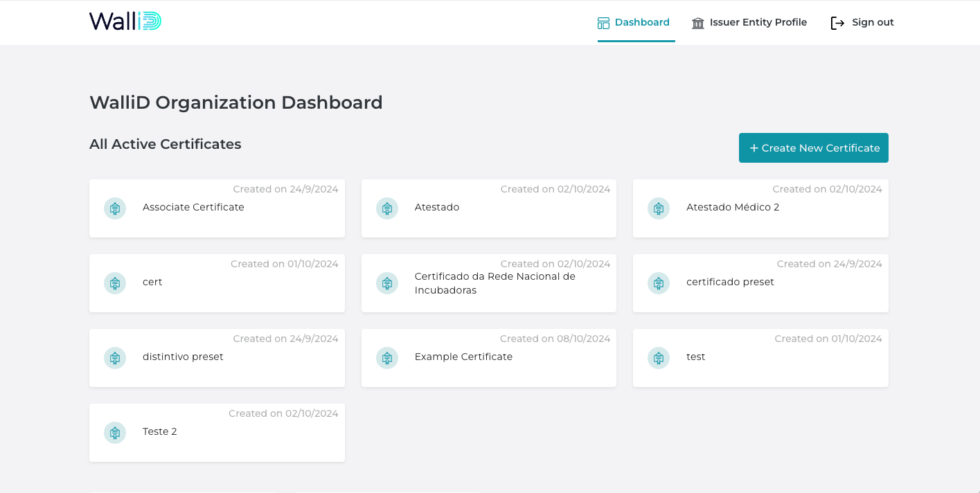Image resolution: width=980 pixels, height=493 pixels.
Task: Click the Associate Certificate badge icon
Action: [115, 208]
